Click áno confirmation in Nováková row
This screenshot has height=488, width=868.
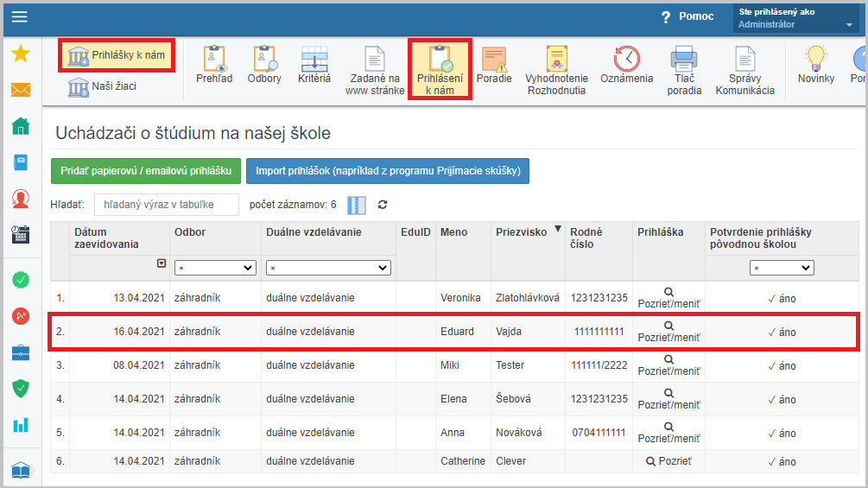coord(782,434)
